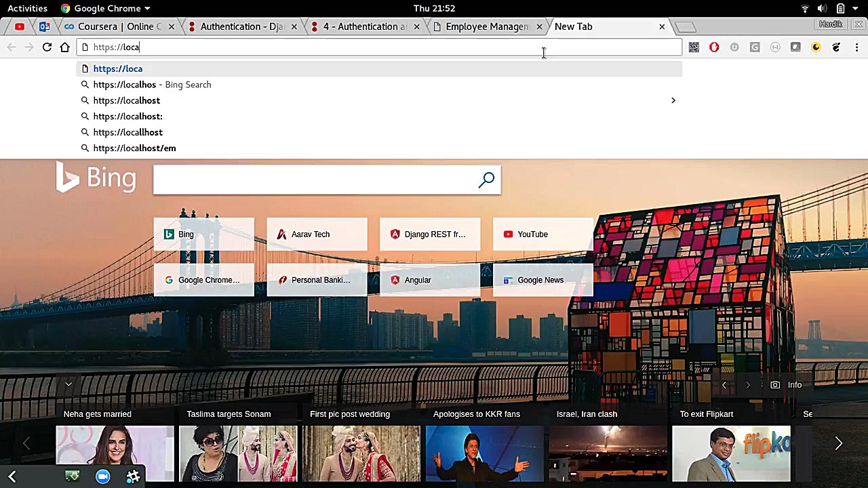Open the YouTube shortcut tile
Viewport: 868px width, 488px height.
click(x=543, y=235)
